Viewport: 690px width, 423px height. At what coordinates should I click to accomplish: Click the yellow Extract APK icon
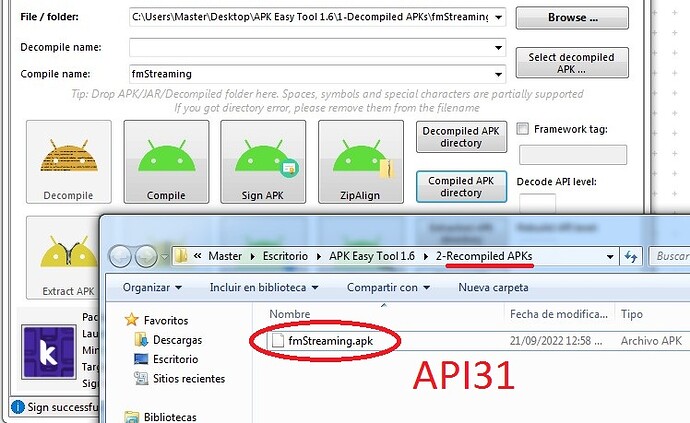point(69,252)
